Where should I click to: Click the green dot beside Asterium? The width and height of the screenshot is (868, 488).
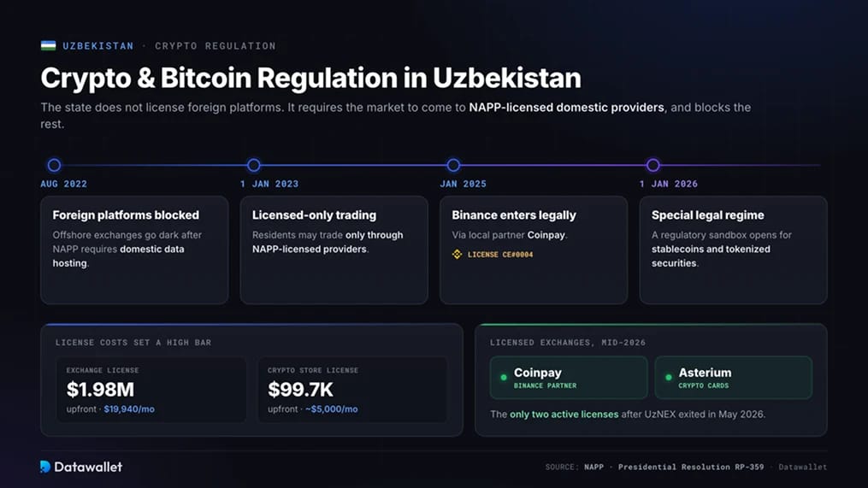coord(669,378)
